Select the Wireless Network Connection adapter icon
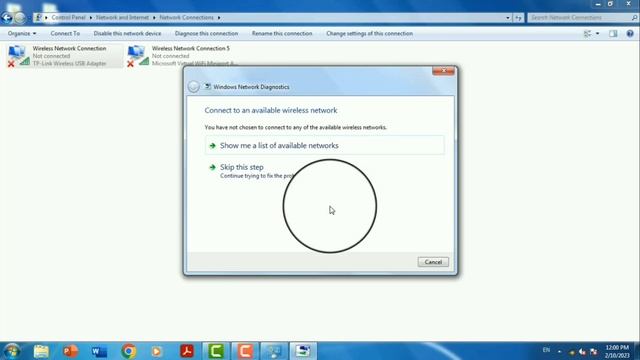 pyautogui.click(x=19, y=56)
